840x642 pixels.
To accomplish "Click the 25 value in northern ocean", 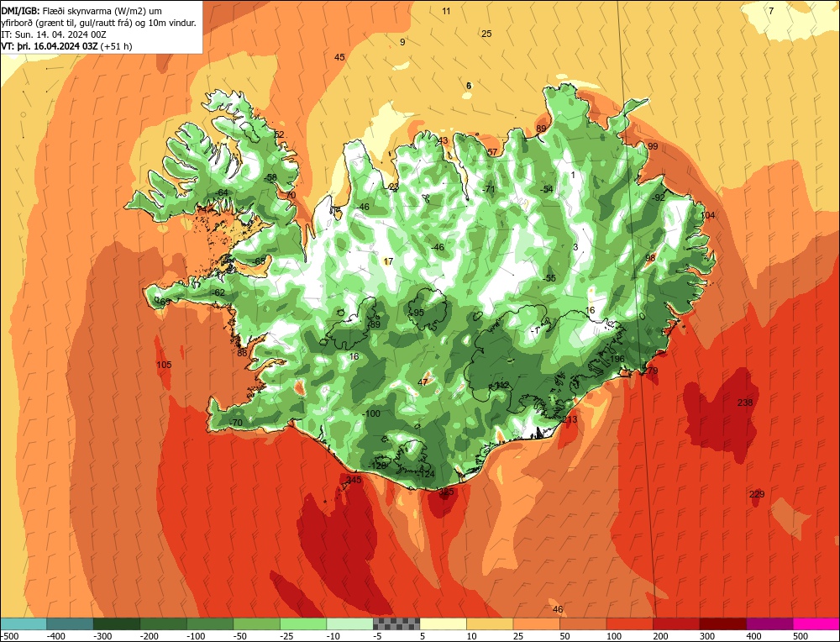I will 486,34.
